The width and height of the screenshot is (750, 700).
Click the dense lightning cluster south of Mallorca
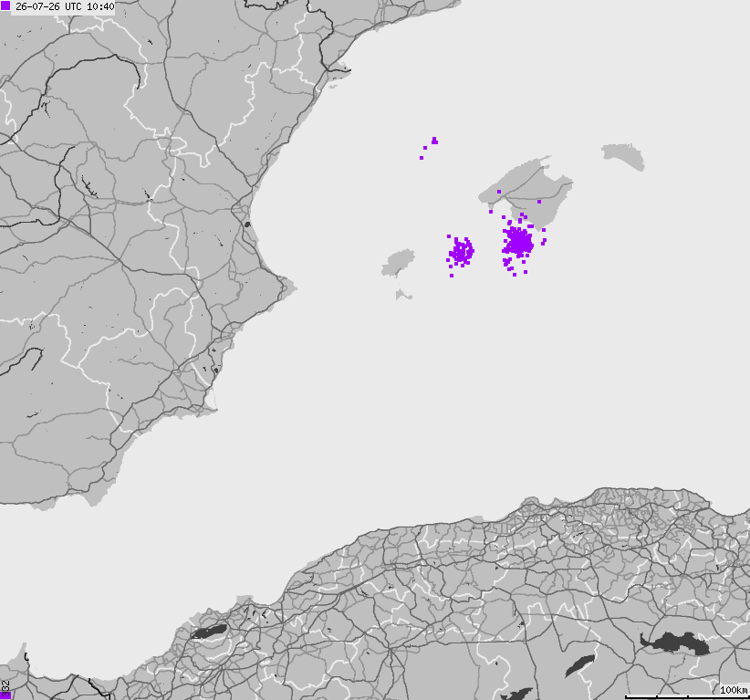tap(518, 242)
